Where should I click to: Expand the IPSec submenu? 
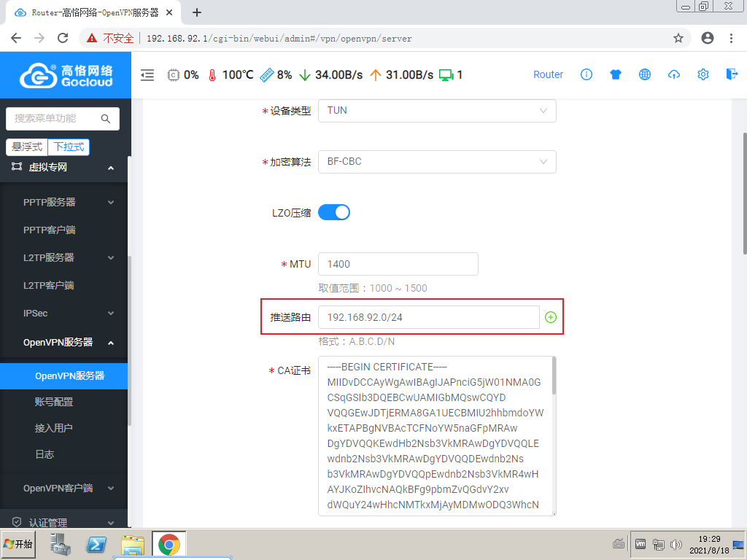pyautogui.click(x=64, y=314)
